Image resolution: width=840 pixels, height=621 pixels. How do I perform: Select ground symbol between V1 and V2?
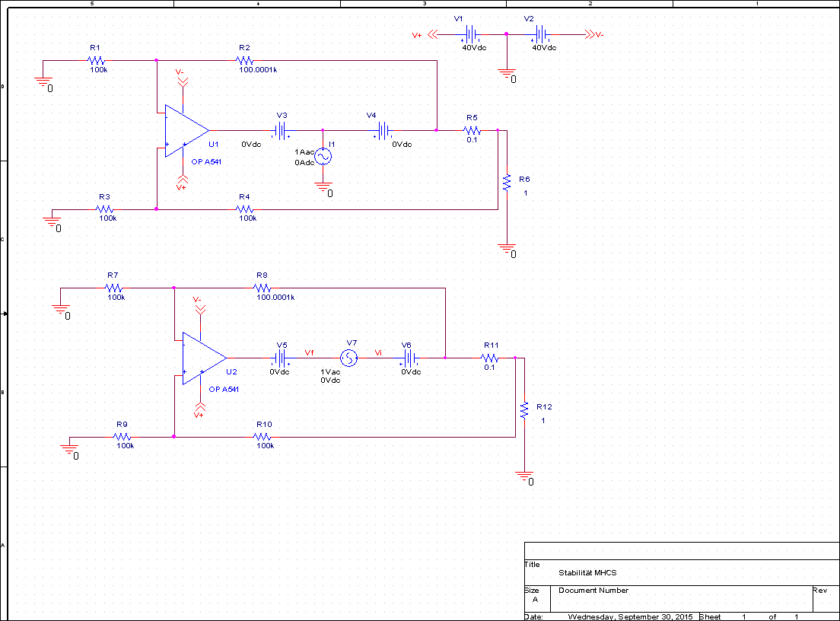(x=507, y=73)
